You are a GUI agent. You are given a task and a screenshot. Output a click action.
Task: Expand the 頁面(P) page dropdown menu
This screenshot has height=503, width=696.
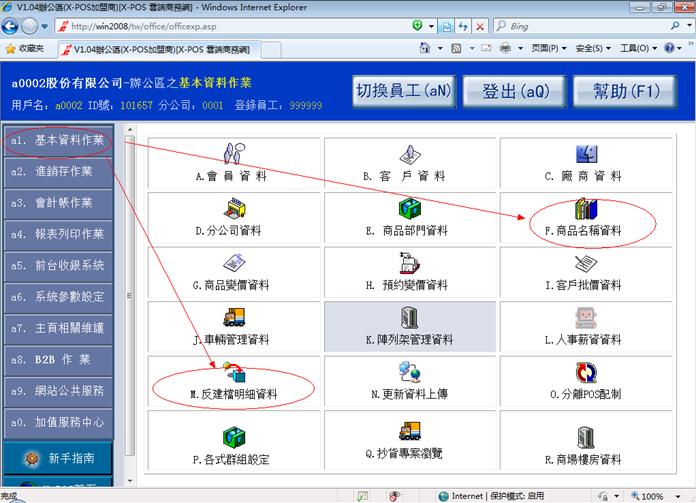tap(549, 48)
